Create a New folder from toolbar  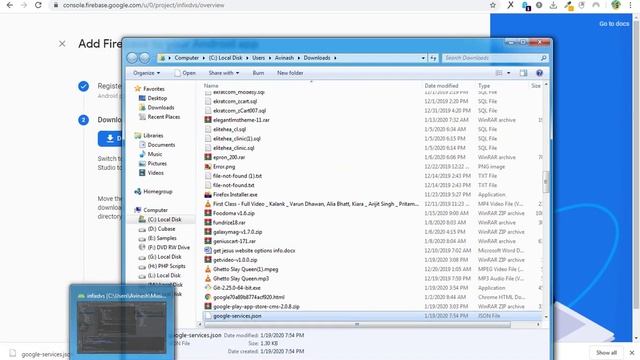tap(290, 73)
